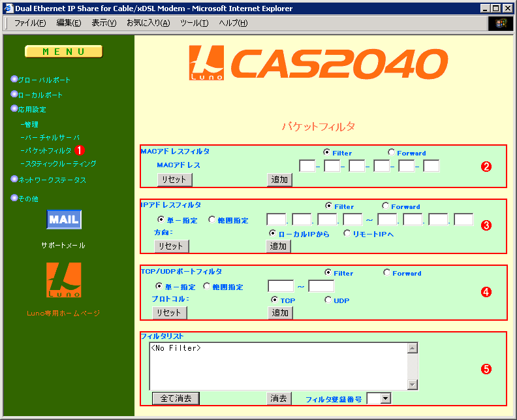Image resolution: width=517 pixels, height=420 pixels.
Task: Select Forward for IP address filter
Action: tap(385, 206)
